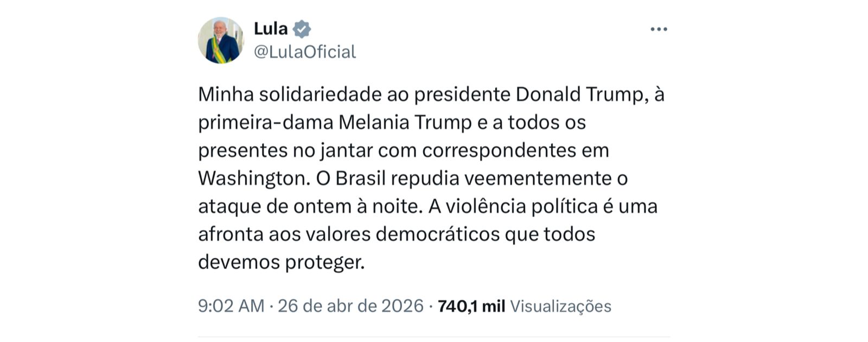Click the date 26 de abr de 2026
Viewport: 868px width, 342px height.
point(350,306)
